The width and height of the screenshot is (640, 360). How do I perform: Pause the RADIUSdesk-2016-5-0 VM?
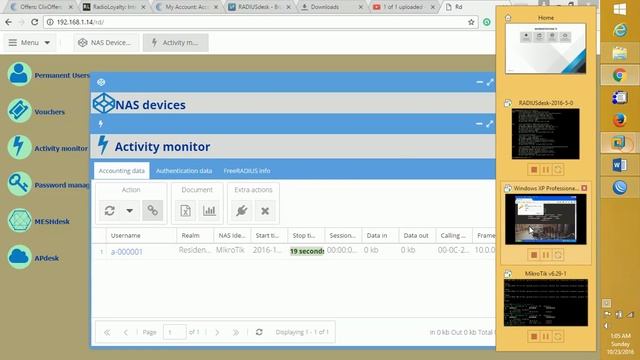[x=546, y=170]
